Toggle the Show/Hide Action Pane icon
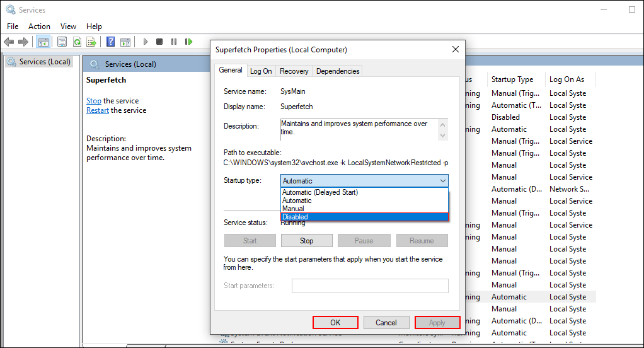The height and width of the screenshot is (348, 644). point(125,42)
